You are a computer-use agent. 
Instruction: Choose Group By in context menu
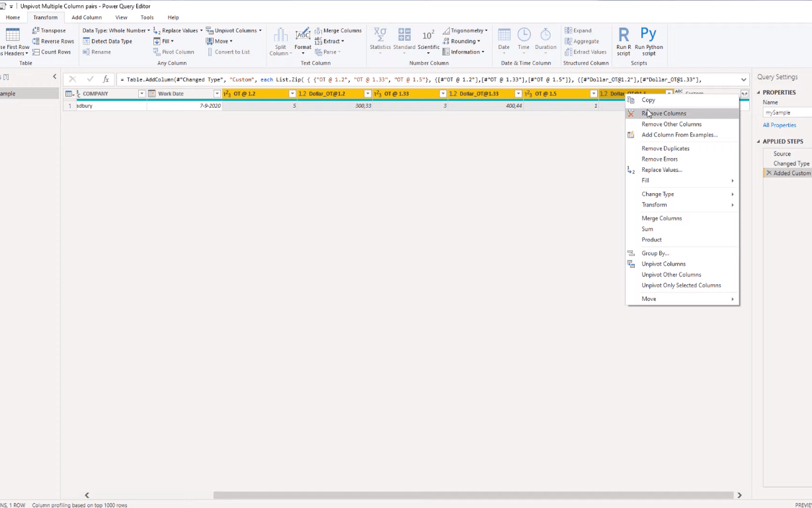(x=682, y=253)
